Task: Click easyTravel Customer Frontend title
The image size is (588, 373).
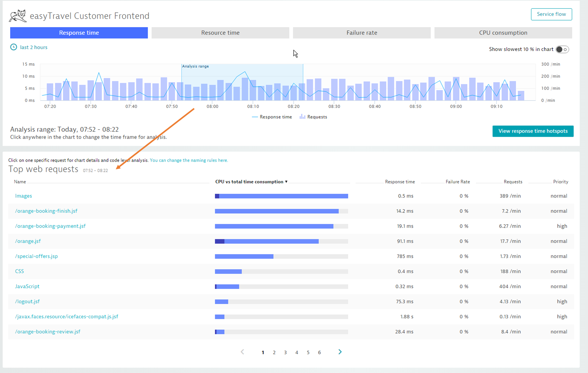Action: coord(89,16)
